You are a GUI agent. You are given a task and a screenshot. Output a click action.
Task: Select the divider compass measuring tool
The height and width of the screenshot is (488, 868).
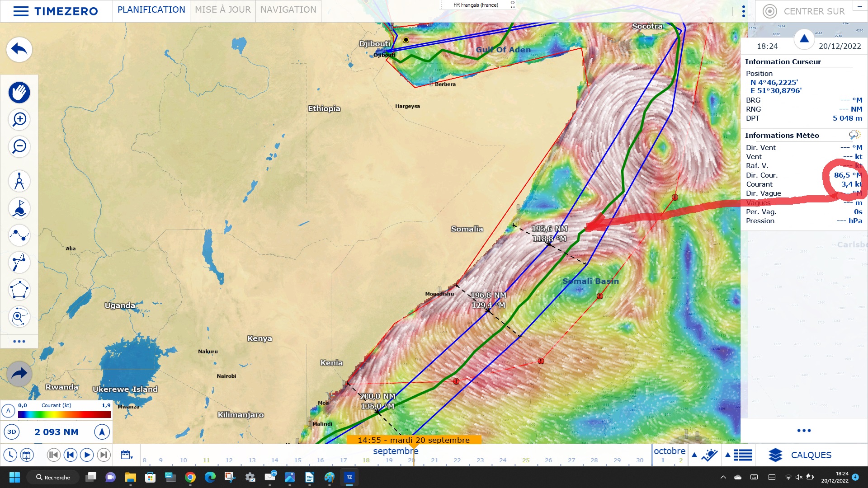(x=19, y=181)
